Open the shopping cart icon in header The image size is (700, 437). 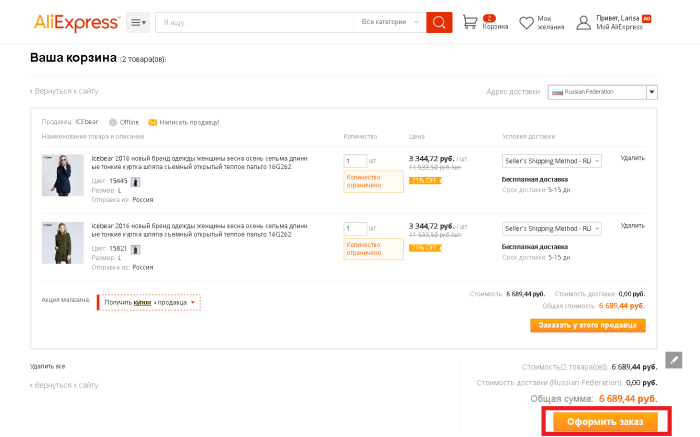(x=470, y=22)
